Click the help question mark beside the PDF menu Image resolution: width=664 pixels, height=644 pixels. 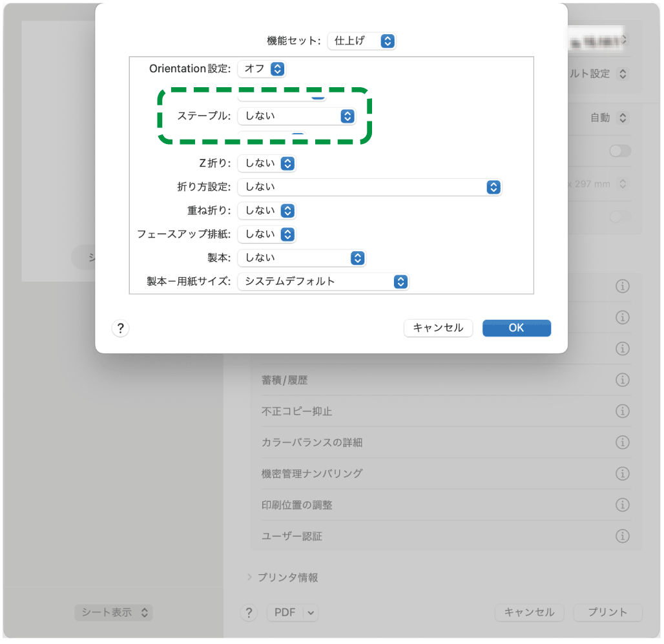(x=249, y=612)
